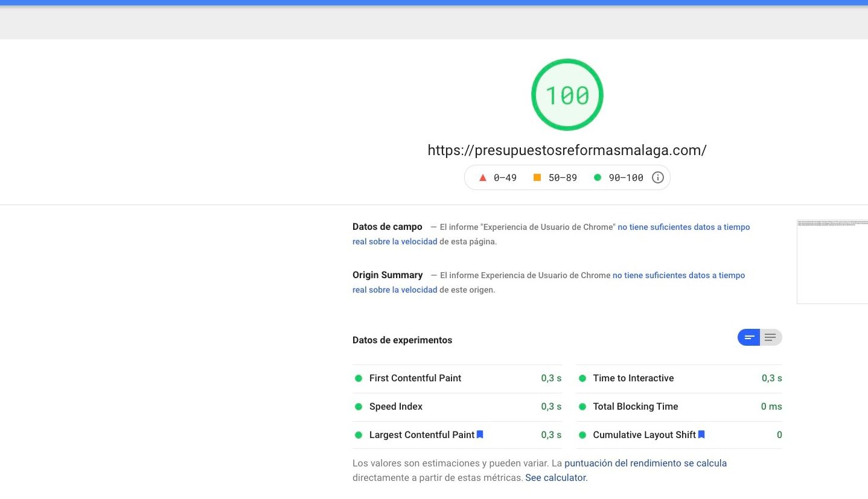Click the blue bookmark icon beside Cumulative Layout Shift
Viewport: 868px width, 499px height.
[701, 434]
